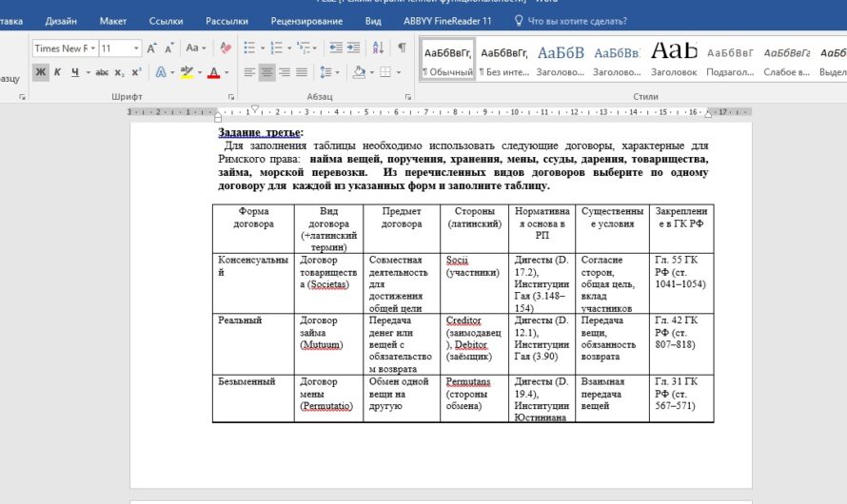
Task: Expand font color dropdown arrow
Action: pos(227,72)
